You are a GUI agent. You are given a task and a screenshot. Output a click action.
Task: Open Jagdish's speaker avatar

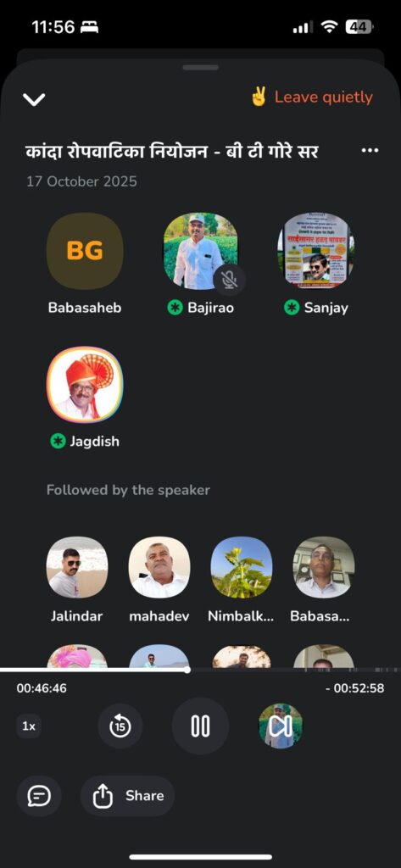(85, 385)
